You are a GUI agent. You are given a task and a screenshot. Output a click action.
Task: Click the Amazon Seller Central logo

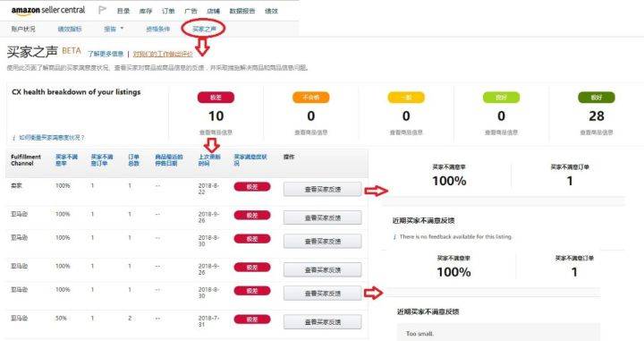[48, 10]
